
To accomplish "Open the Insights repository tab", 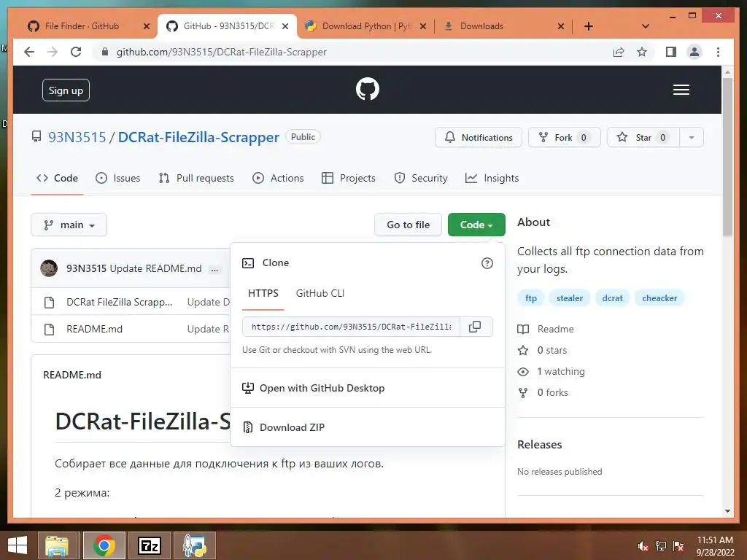I will point(492,178).
